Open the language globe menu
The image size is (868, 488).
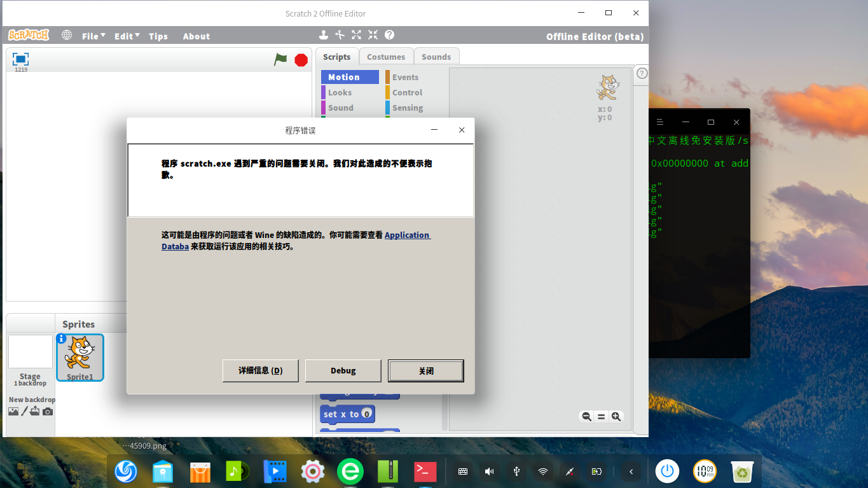click(67, 35)
